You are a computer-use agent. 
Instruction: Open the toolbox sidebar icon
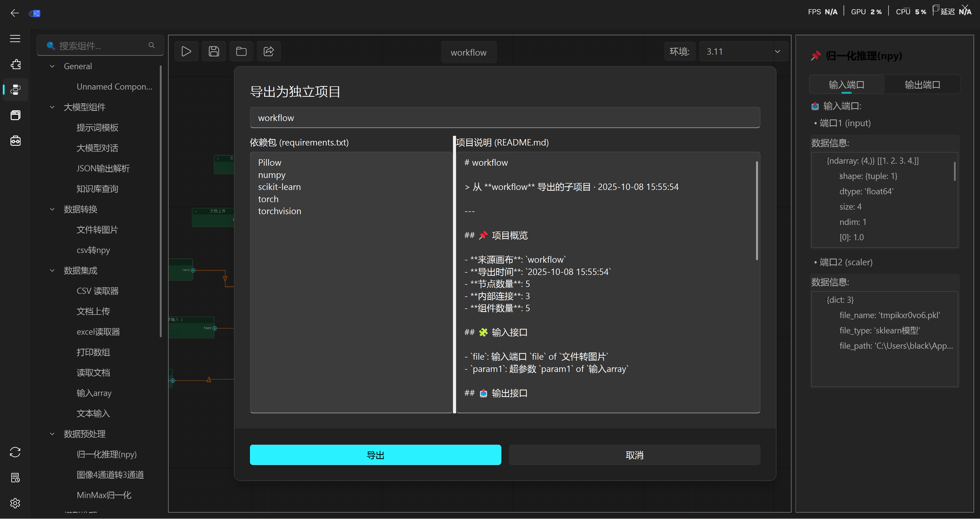pyautogui.click(x=15, y=141)
